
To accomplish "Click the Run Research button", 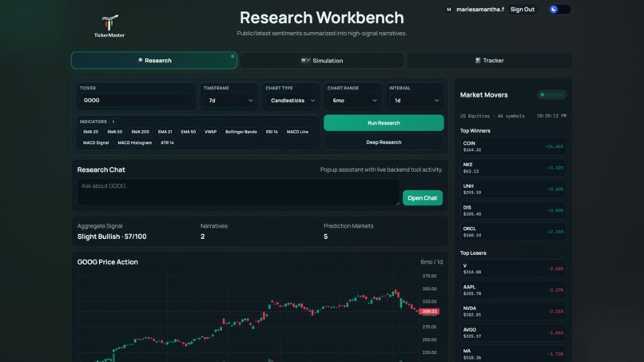I will pos(384,123).
